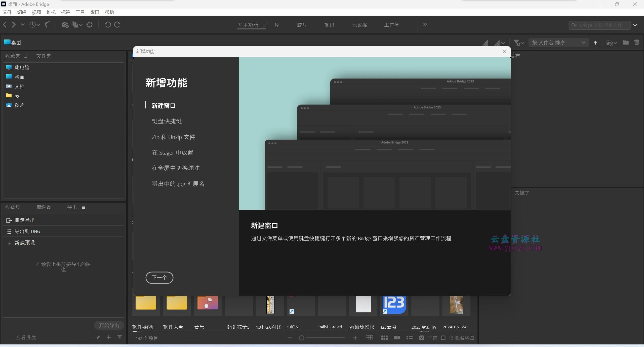Switch to list view layout
644x347 pixels.
pyautogui.click(x=409, y=338)
